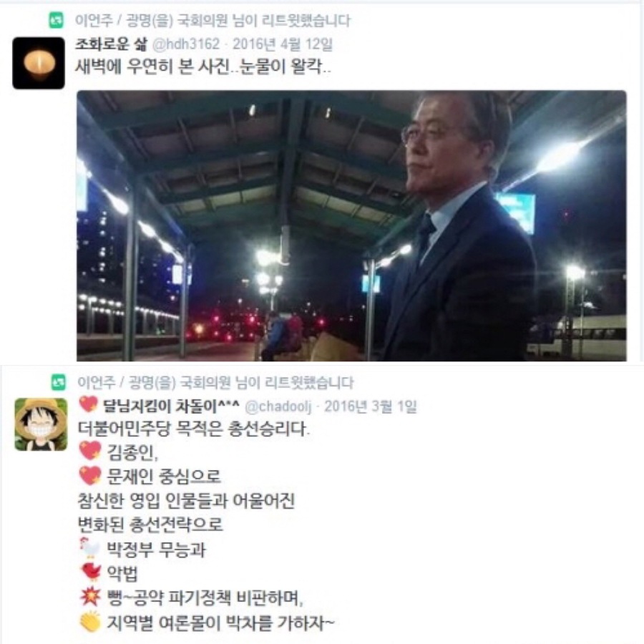Open 이언주 retweet notice on second tweet
The width and height of the screenshot is (644, 644).
215,383
